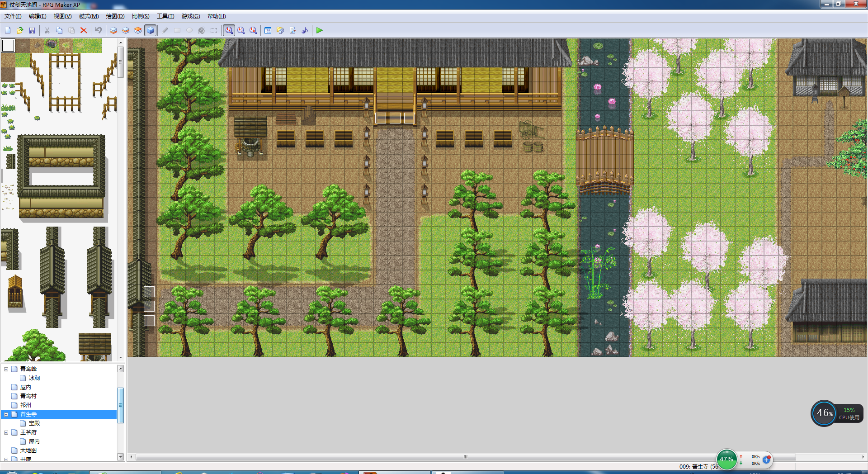Select the 宝殿 map in tree
The height and width of the screenshot is (474, 868).
click(x=34, y=423)
